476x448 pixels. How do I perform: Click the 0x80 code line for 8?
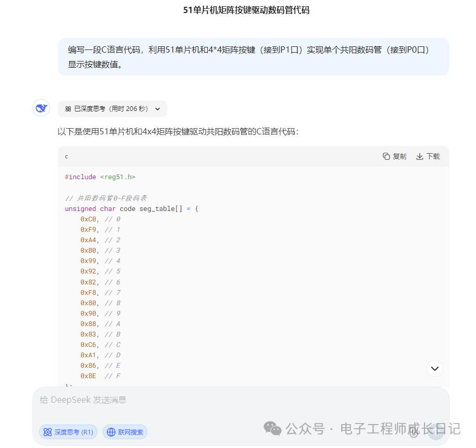pos(100,303)
